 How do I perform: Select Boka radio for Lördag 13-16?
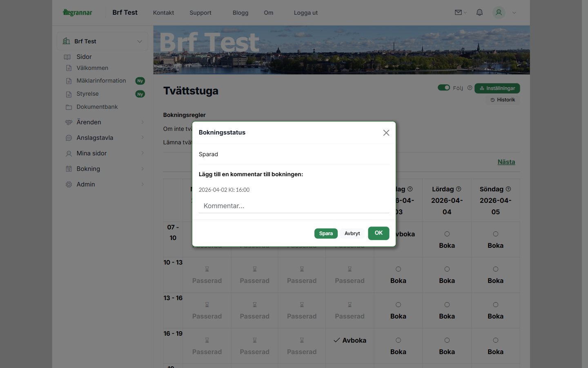(x=447, y=305)
